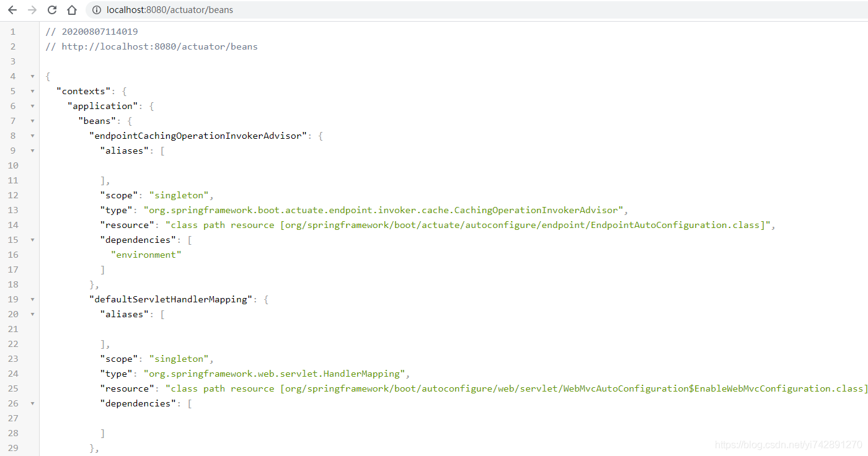Collapse endpointCachingOperationInvokerAdvisor arrow at line 8

pyautogui.click(x=32, y=136)
